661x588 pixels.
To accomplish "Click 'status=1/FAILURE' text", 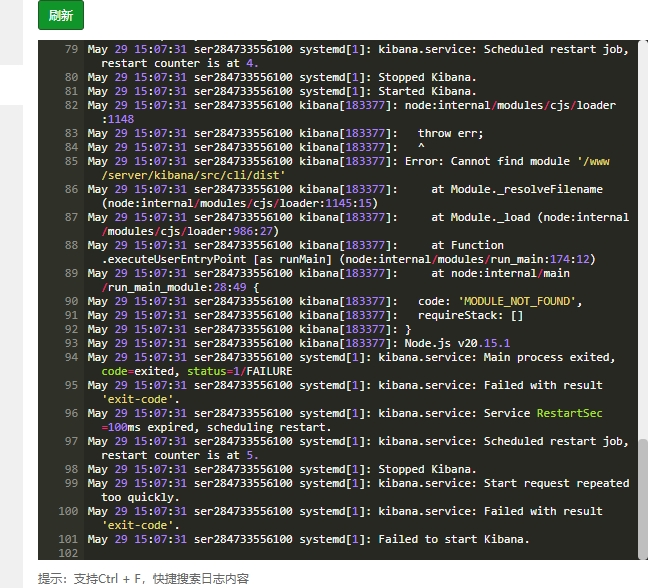I will 239,371.
